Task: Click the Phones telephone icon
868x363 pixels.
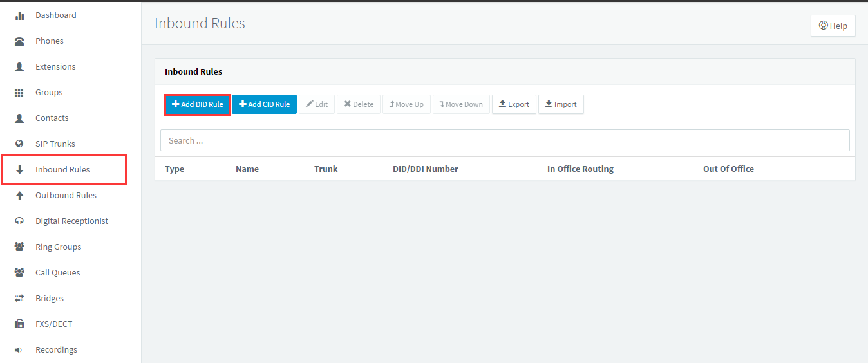Action: 19,41
